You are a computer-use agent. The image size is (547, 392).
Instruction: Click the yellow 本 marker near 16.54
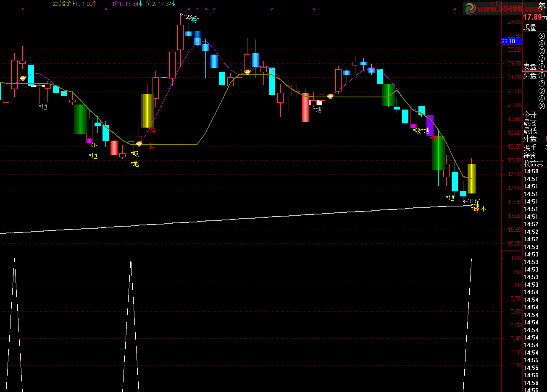[x=483, y=209]
